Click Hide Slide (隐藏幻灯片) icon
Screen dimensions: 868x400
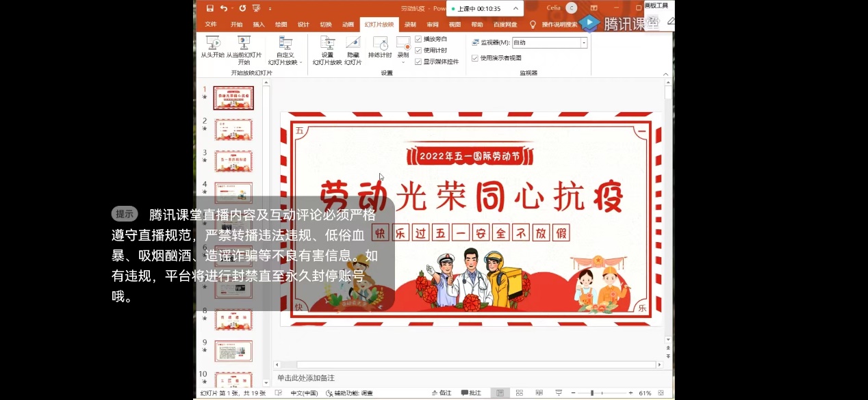pyautogui.click(x=353, y=46)
